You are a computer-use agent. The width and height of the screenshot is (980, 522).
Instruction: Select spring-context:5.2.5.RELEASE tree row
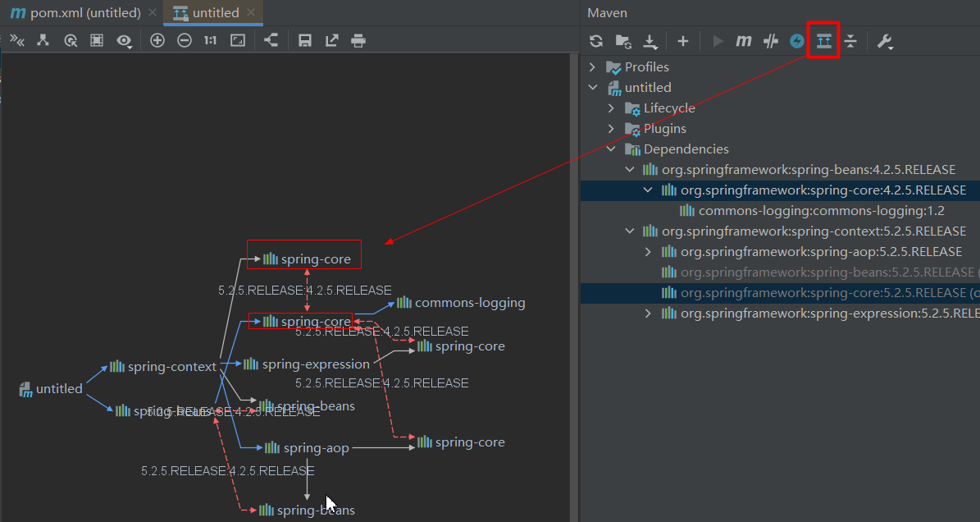pos(780,231)
